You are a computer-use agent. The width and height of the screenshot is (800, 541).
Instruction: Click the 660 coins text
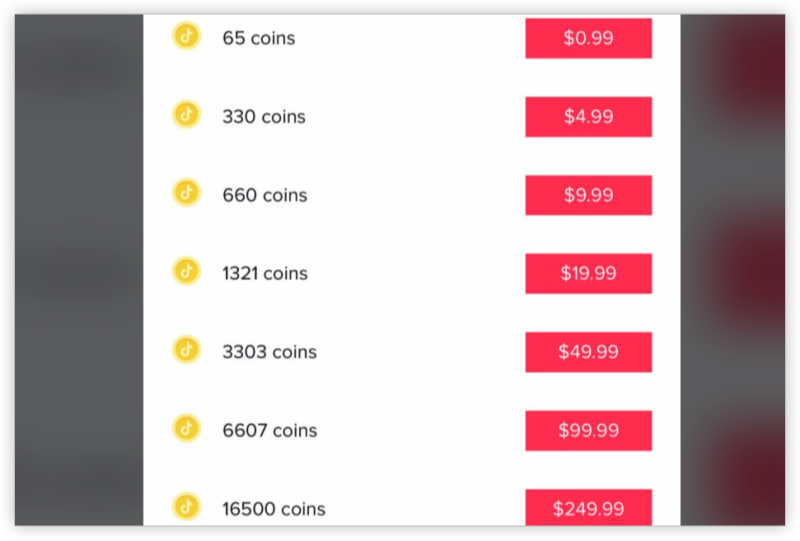tap(265, 195)
